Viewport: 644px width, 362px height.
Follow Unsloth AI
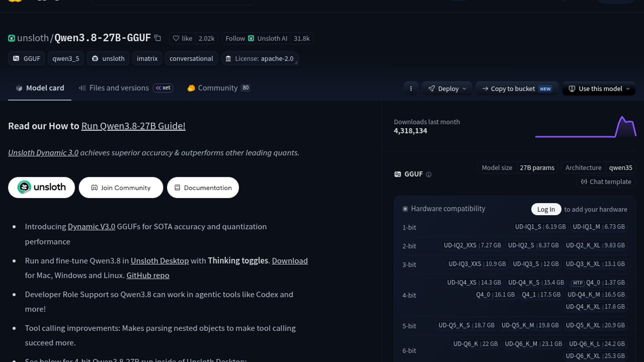pos(256,39)
